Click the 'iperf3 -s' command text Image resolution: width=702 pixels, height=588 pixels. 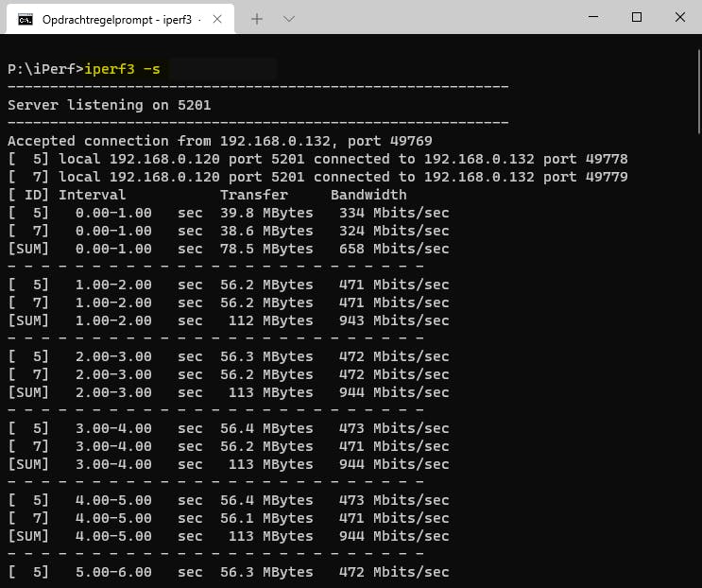tap(122, 69)
